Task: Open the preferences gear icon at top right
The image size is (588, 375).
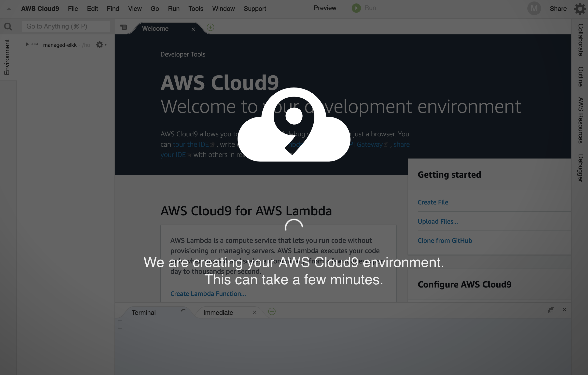Action: [580, 9]
